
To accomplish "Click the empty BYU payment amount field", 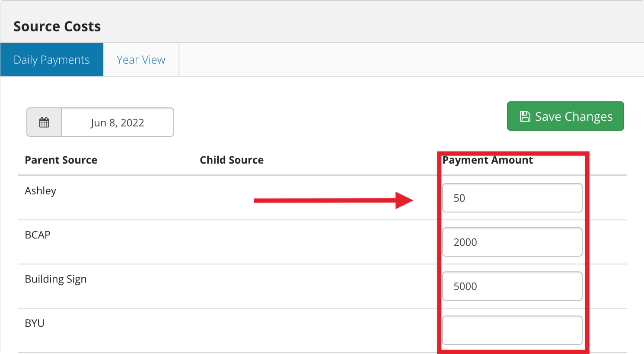I will (512, 331).
